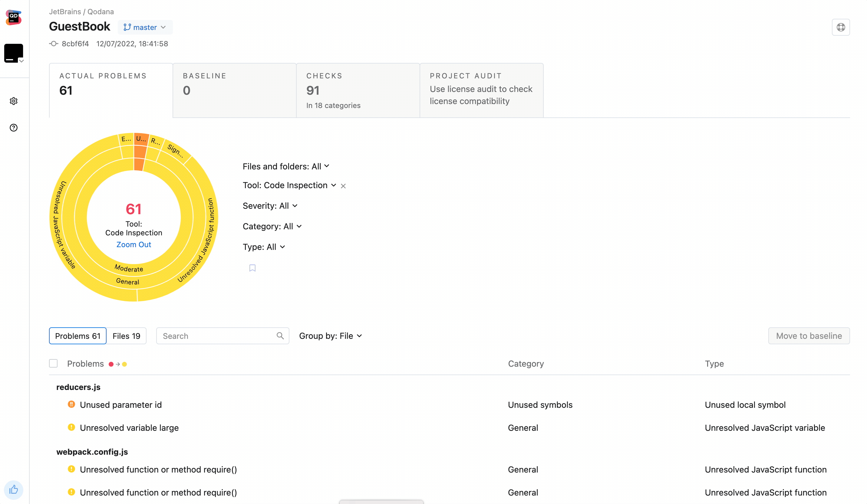
Task: Click the Zoom Out link in chart
Action: point(134,244)
